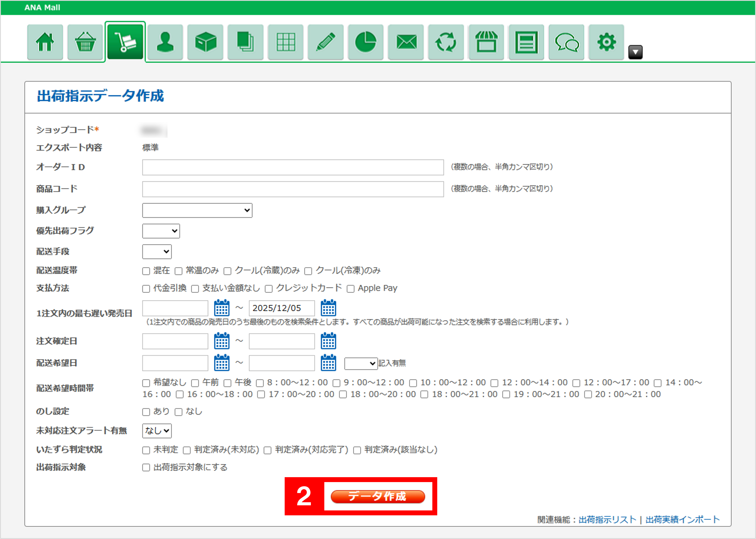The width and height of the screenshot is (756, 539).
Task: Open the gear settings icon
Action: click(x=606, y=42)
